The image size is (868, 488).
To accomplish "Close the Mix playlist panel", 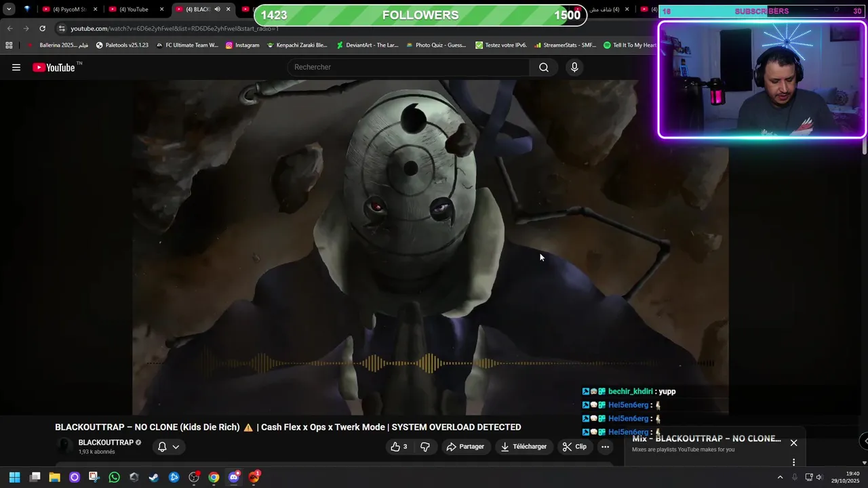I will pos(793,443).
